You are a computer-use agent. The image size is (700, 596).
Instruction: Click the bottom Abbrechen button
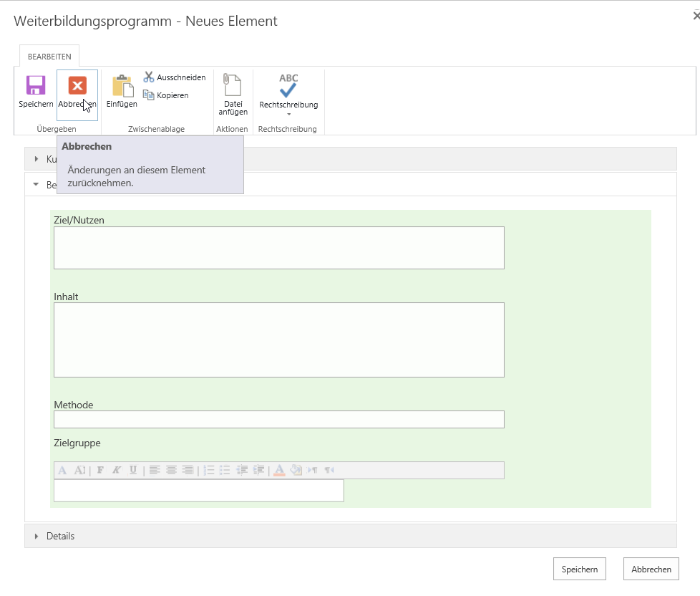(x=651, y=569)
